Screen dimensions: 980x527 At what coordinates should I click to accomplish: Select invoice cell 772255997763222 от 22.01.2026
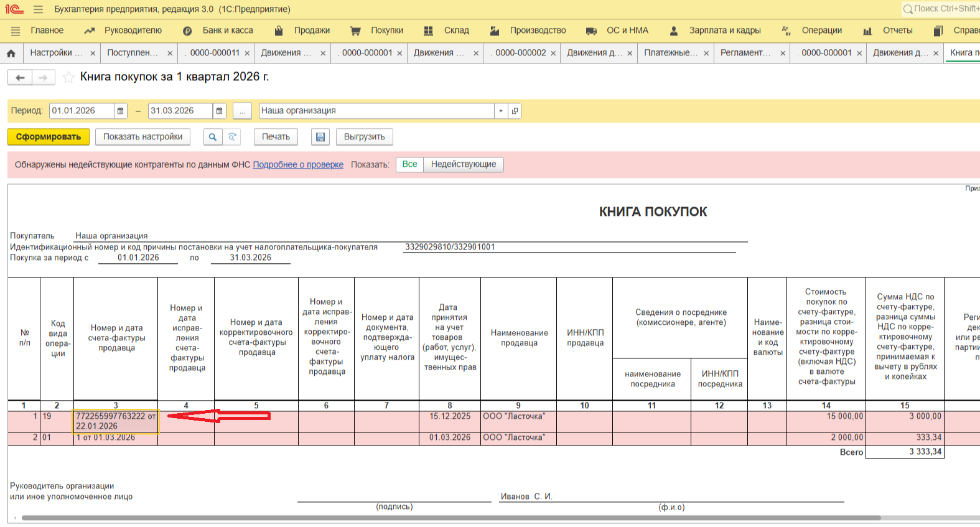point(116,421)
